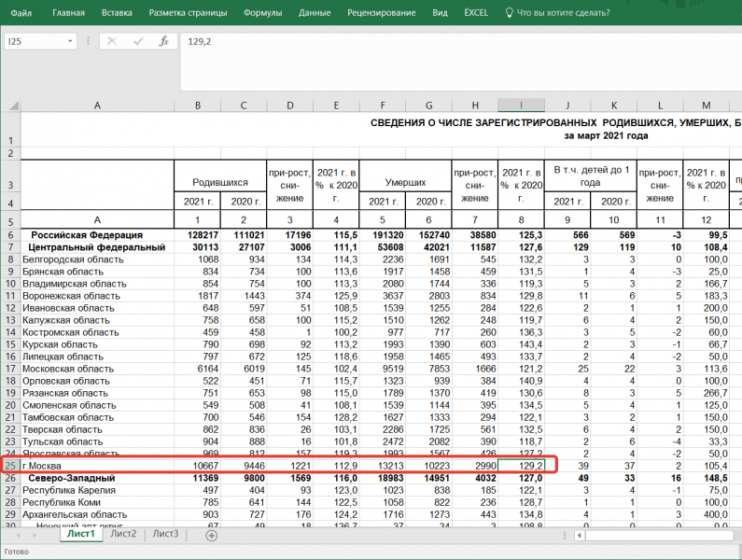The image size is (742, 560).
Task: Select the 'Архангельская область' cell
Action: click(x=97, y=514)
